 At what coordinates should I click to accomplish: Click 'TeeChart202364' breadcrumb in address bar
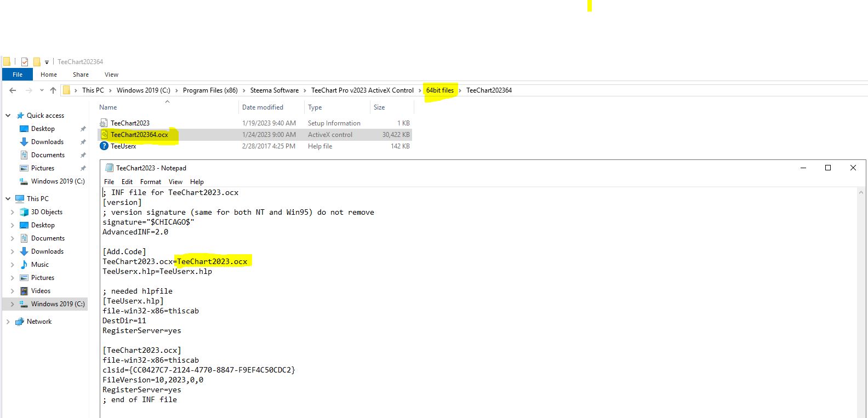489,90
